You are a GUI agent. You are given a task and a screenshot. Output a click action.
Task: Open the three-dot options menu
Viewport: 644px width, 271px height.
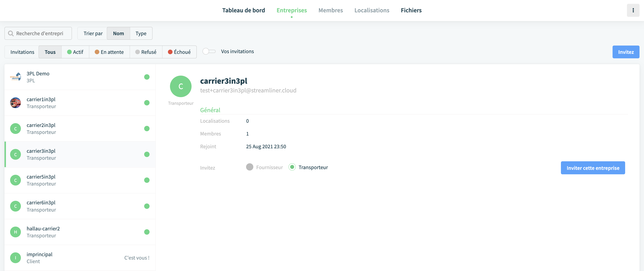pyautogui.click(x=633, y=10)
